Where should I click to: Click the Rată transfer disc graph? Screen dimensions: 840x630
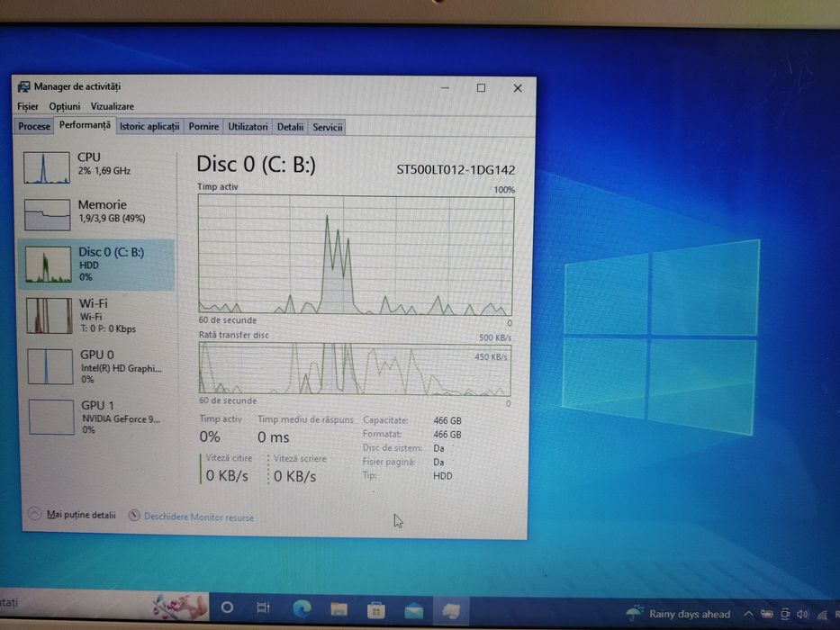354,369
